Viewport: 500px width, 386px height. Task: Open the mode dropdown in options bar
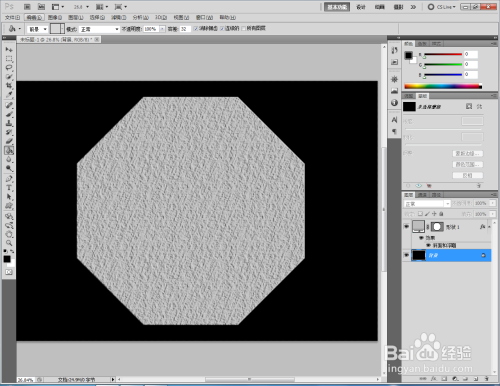click(99, 29)
